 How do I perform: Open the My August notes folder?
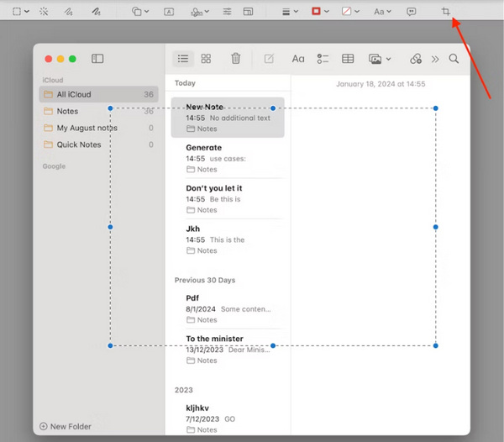(x=98, y=128)
